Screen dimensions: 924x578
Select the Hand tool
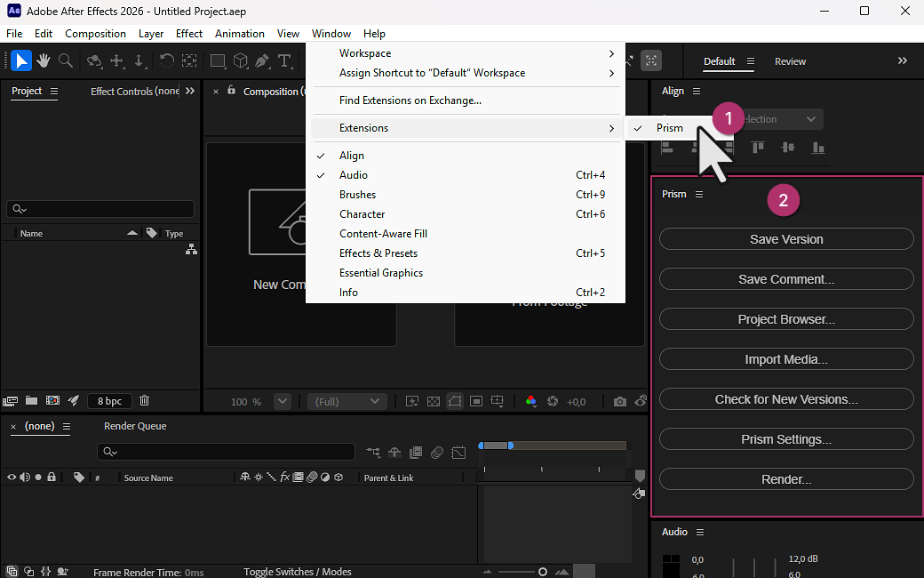click(x=42, y=60)
